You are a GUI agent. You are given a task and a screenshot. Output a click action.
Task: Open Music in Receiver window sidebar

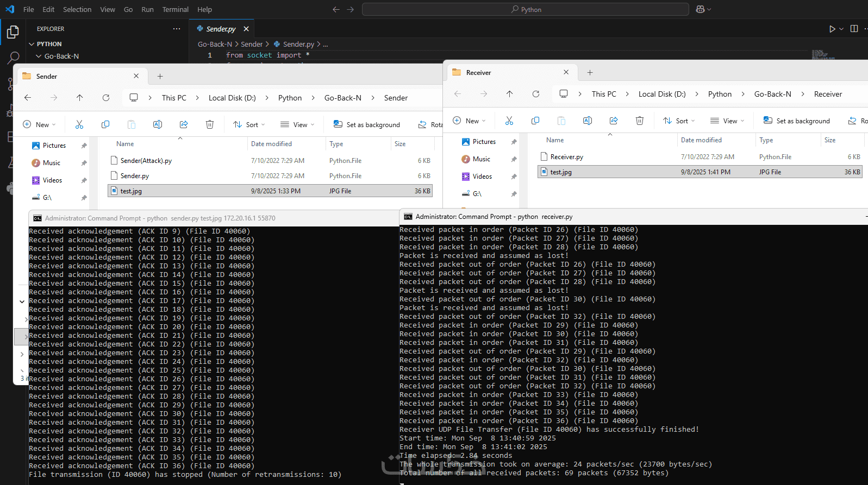click(482, 159)
